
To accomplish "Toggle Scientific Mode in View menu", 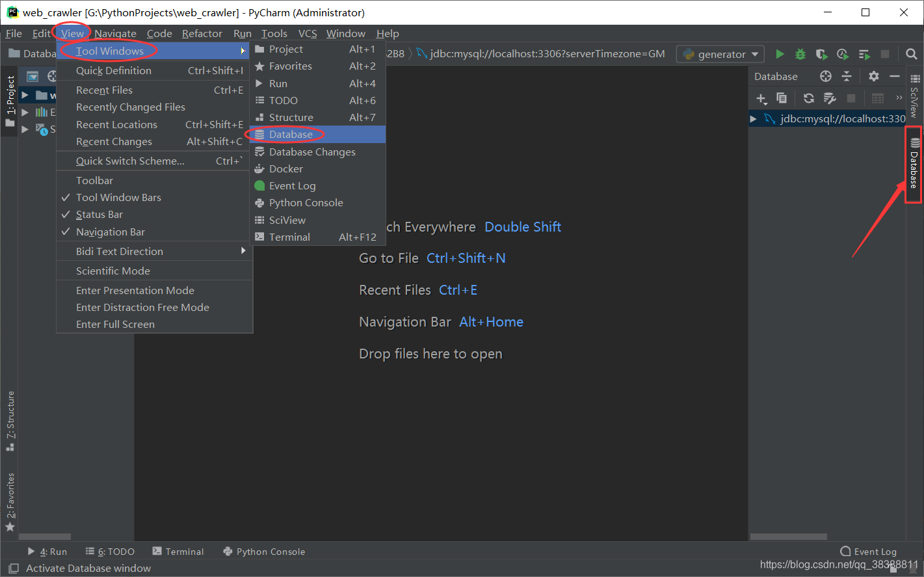I will point(155,271).
